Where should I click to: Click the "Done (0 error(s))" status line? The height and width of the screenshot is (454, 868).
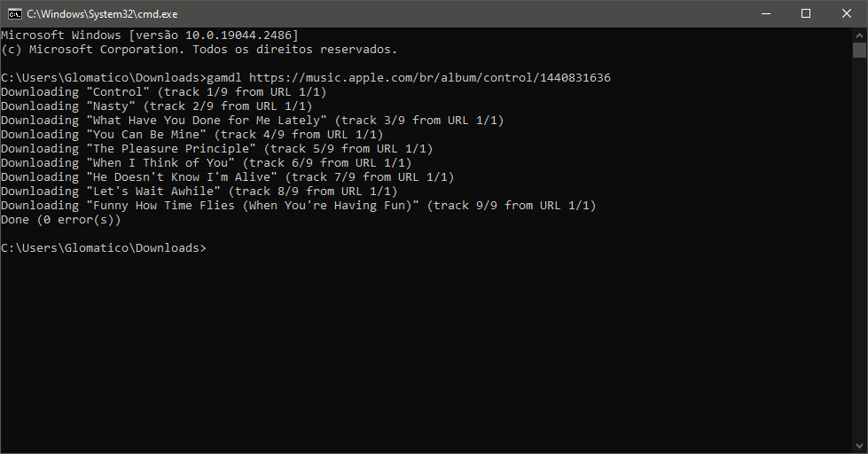60,220
